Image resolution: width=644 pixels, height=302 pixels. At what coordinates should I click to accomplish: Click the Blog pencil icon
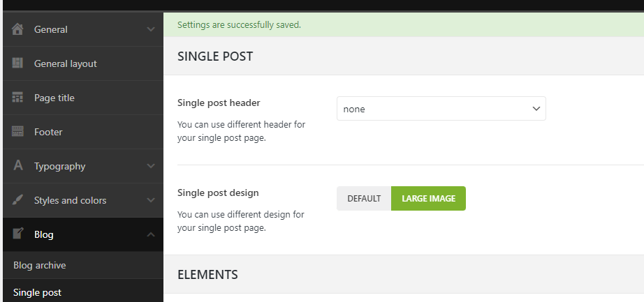(18, 234)
